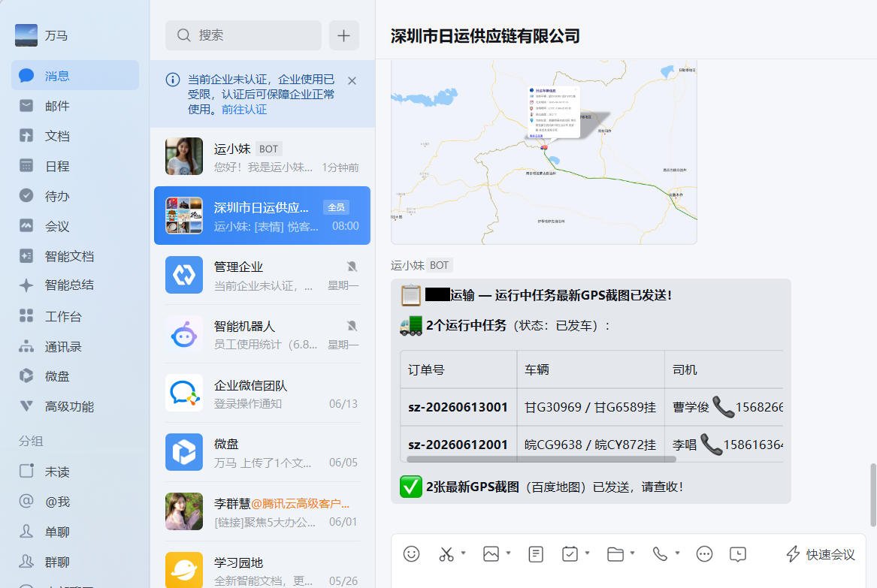Close the enterprise certification notice
Screen dimensions: 877x588
coord(352,81)
